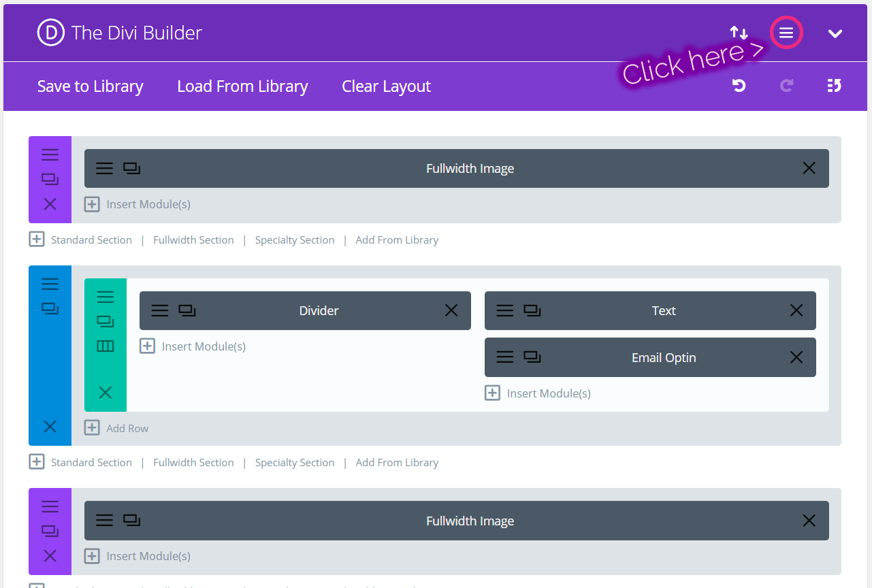The width and height of the screenshot is (872, 588).
Task: Click the circled hamburger menu in header
Action: coord(786,33)
